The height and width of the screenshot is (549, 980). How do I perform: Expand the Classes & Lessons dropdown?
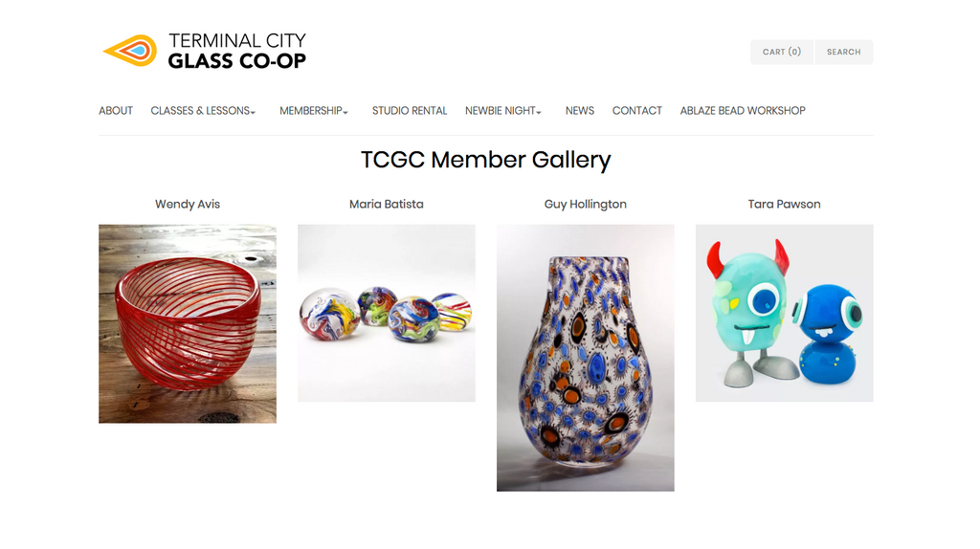203,111
